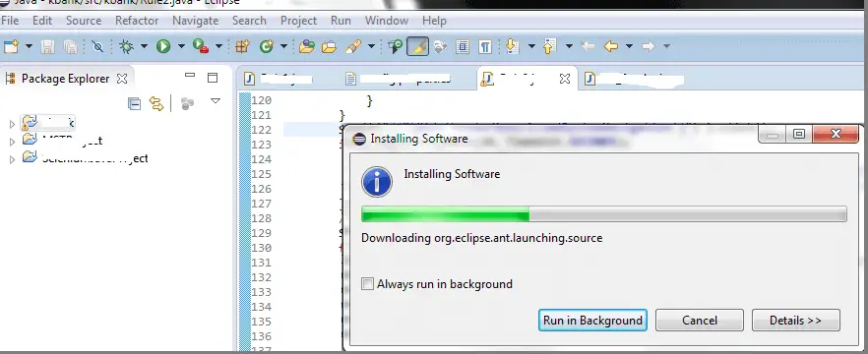The width and height of the screenshot is (868, 354).
Task: Toggle Link with Editor icon
Action: click(156, 103)
